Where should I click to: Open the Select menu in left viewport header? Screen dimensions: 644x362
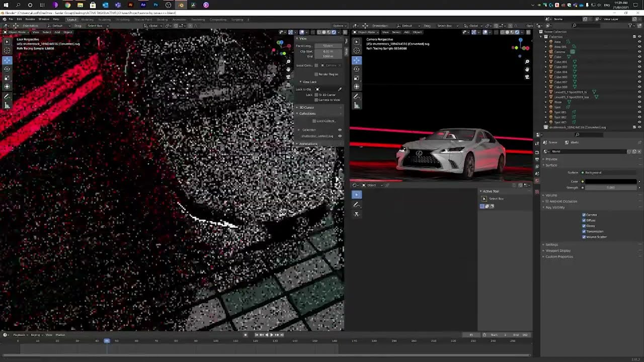47,32
